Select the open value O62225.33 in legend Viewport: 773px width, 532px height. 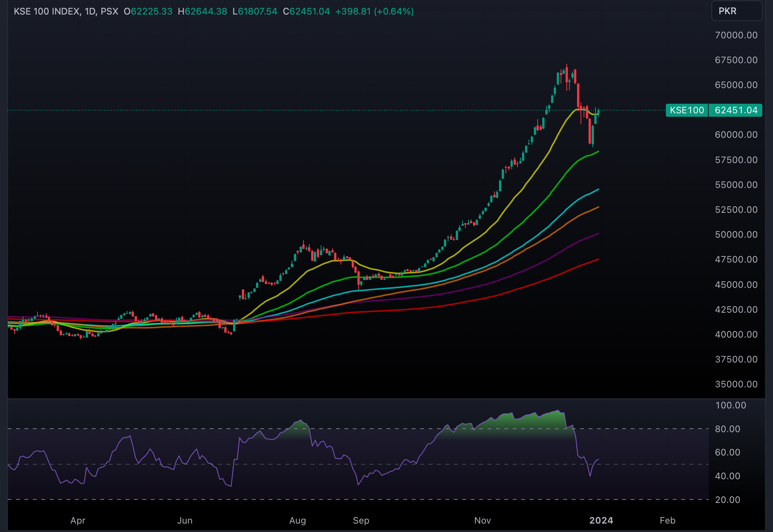coord(149,12)
